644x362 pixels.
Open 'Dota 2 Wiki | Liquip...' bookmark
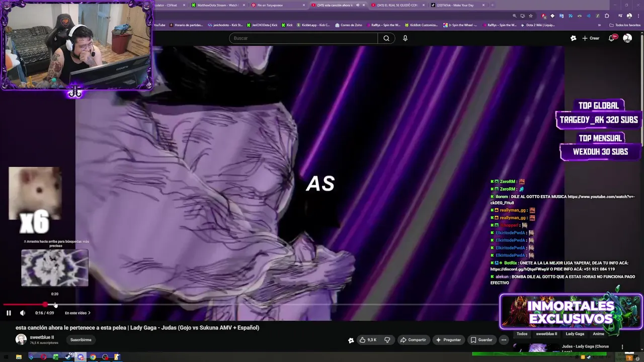click(538, 25)
